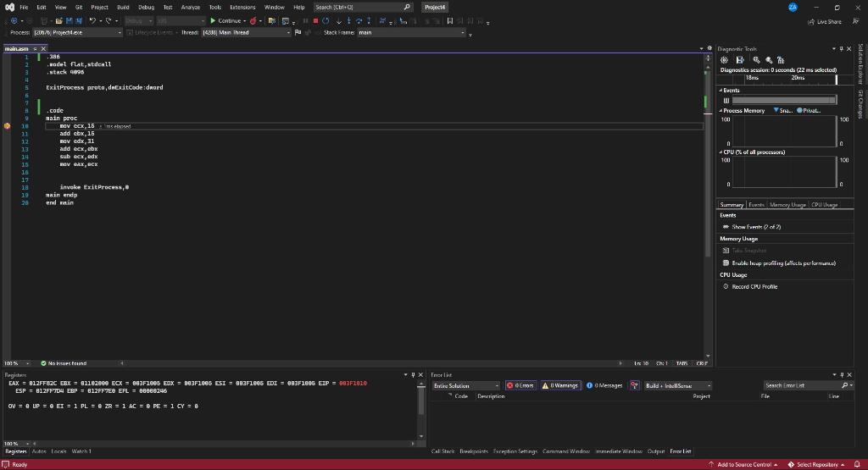Pin the Diagnostic Tools panel

(842, 48)
